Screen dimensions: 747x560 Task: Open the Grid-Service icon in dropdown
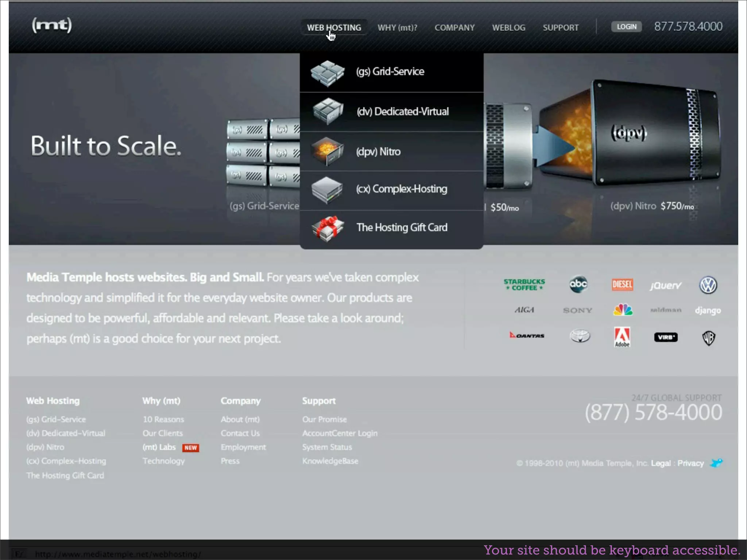pos(327,73)
